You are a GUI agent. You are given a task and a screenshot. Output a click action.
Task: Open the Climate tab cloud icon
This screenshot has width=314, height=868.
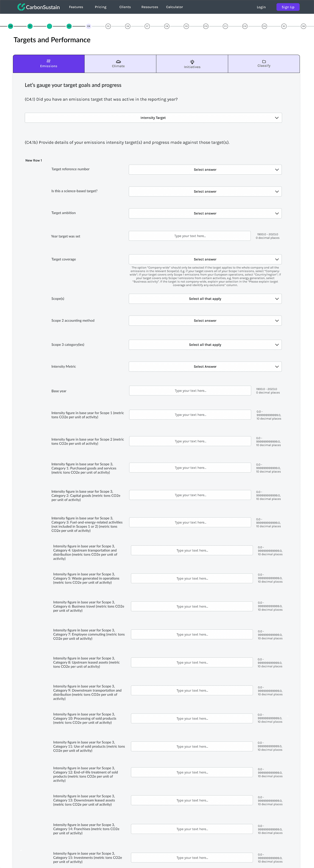tap(118, 61)
